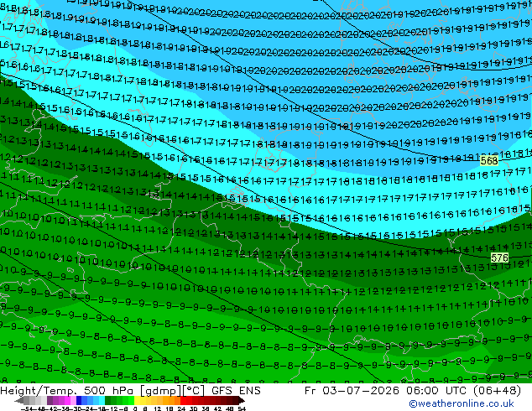
Task: Pick the bright red swatch on the legend
Action: [183, 400]
